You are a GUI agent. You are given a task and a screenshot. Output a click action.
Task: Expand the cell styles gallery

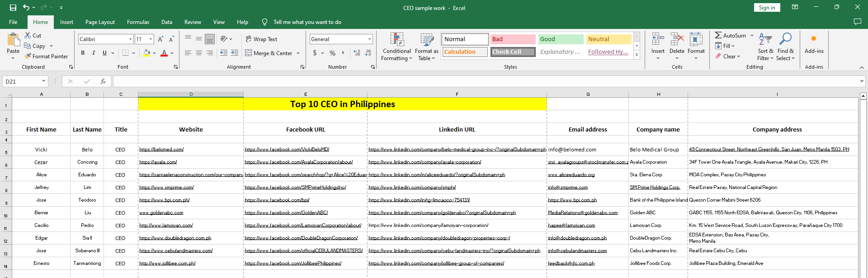click(x=637, y=55)
